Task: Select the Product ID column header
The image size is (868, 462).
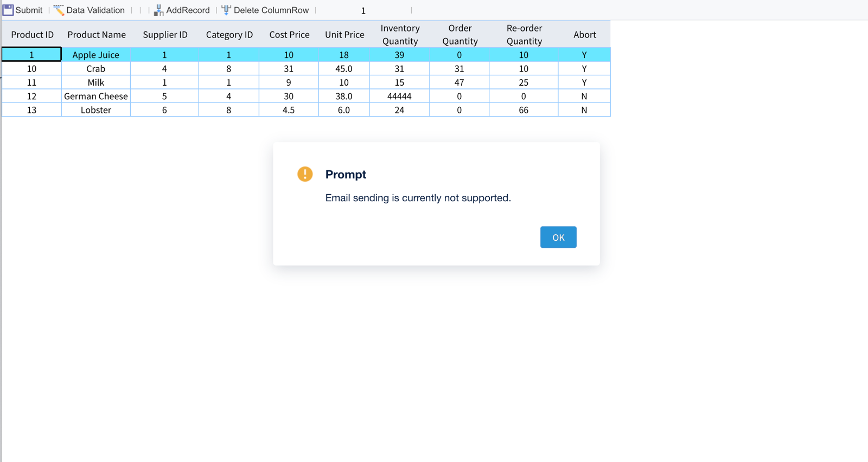Action: [x=32, y=34]
